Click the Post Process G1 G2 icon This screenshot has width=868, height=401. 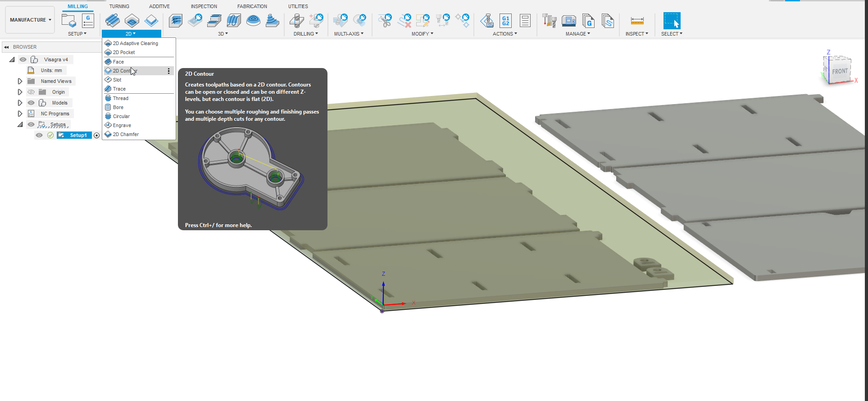coord(506,21)
